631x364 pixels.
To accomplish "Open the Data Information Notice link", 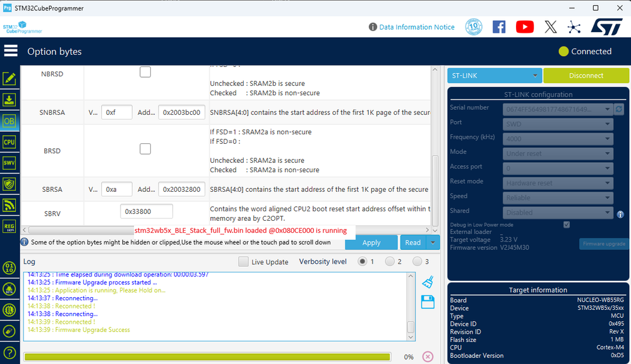I will (416, 27).
